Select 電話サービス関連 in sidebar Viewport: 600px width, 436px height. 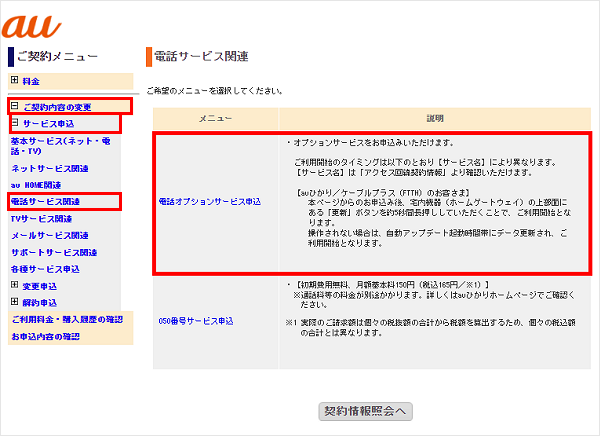(45, 202)
